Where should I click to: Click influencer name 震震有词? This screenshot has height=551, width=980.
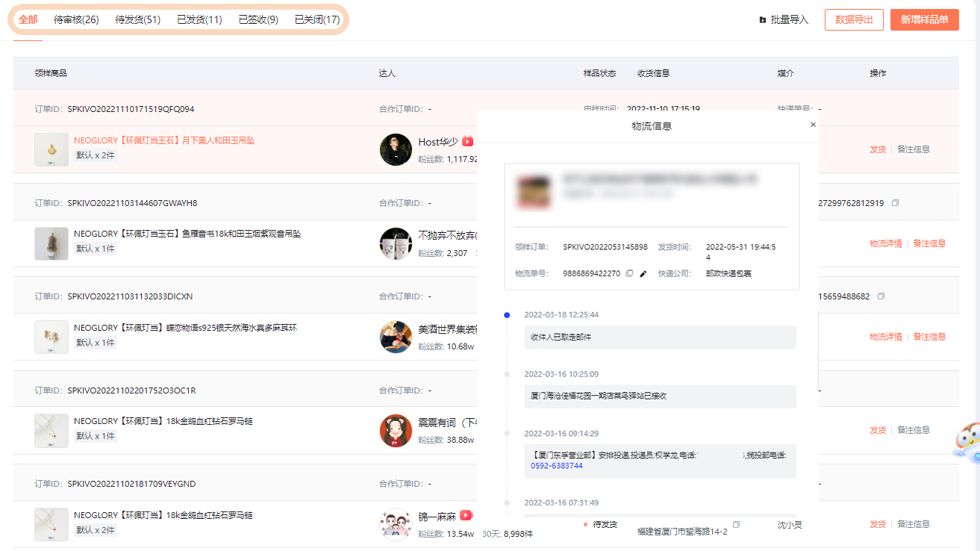point(448,423)
